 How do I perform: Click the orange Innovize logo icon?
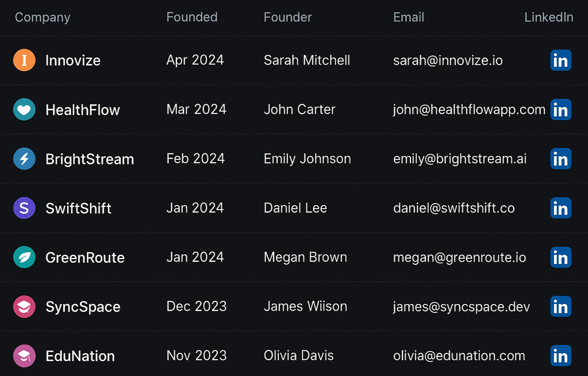click(x=24, y=60)
